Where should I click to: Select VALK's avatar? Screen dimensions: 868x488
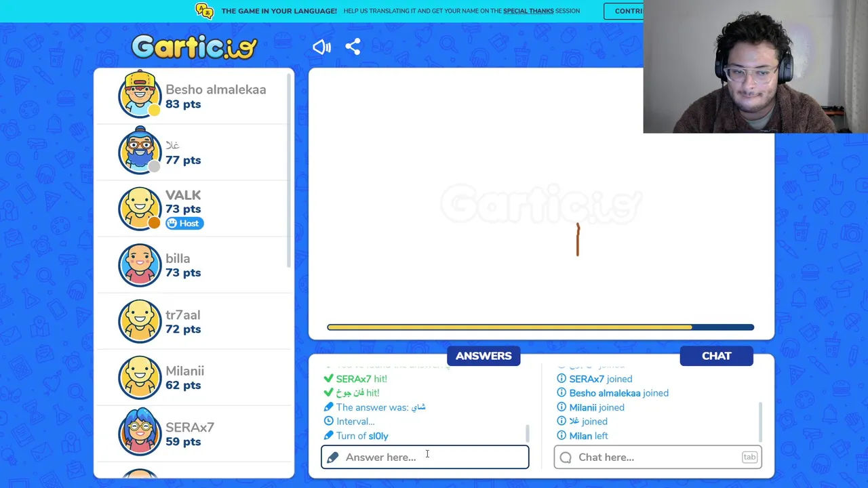[140, 209]
